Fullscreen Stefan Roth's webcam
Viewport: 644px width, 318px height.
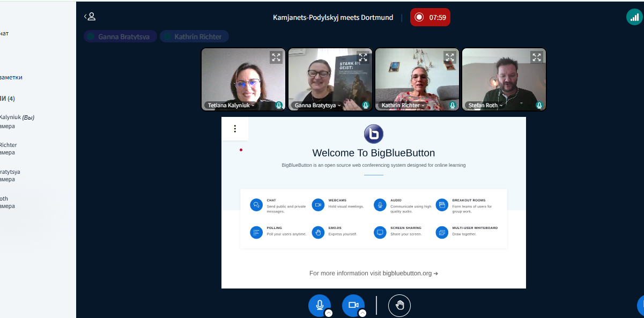[536, 57]
